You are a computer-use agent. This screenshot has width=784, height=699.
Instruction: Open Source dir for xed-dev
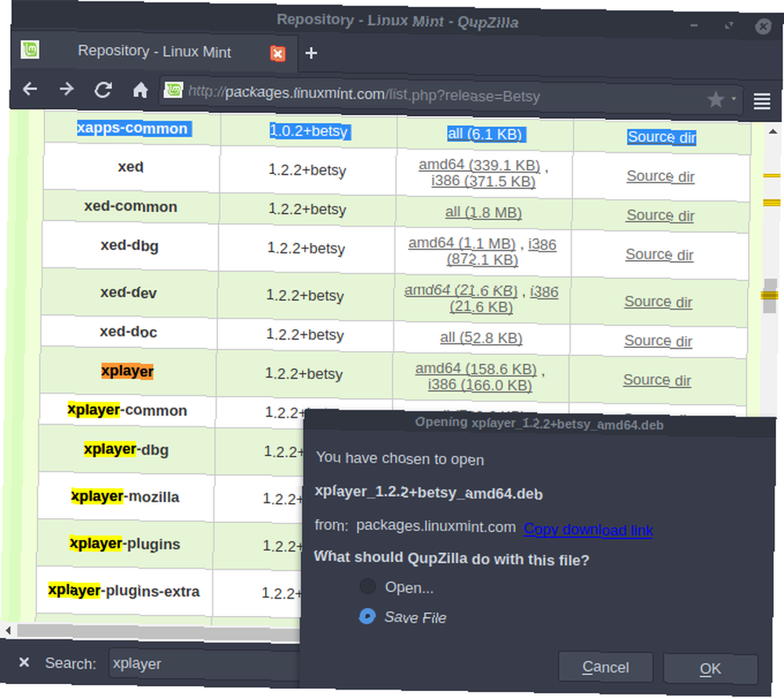pos(658,302)
